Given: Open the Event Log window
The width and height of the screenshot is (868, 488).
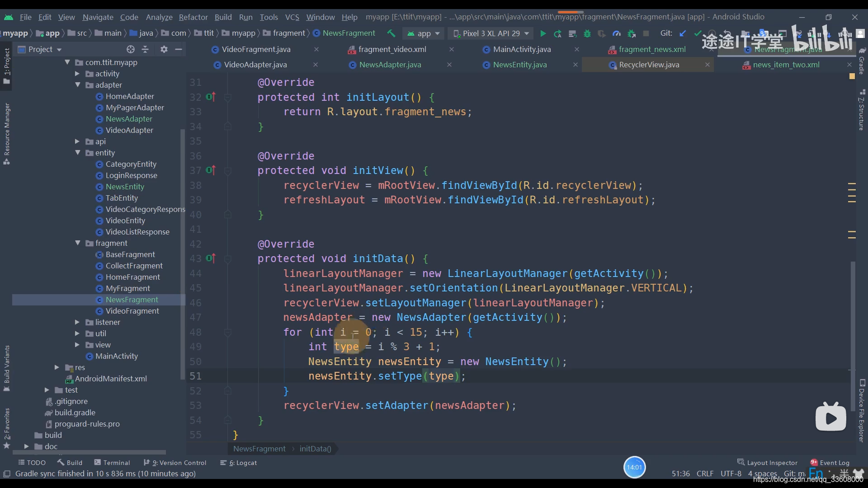Looking at the screenshot, I should pyautogui.click(x=830, y=462).
